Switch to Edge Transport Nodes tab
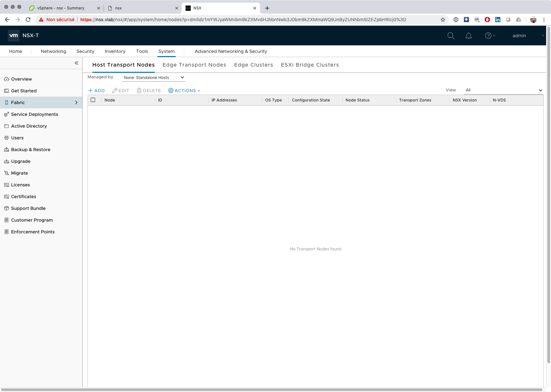The image size is (551, 392). pyautogui.click(x=194, y=65)
